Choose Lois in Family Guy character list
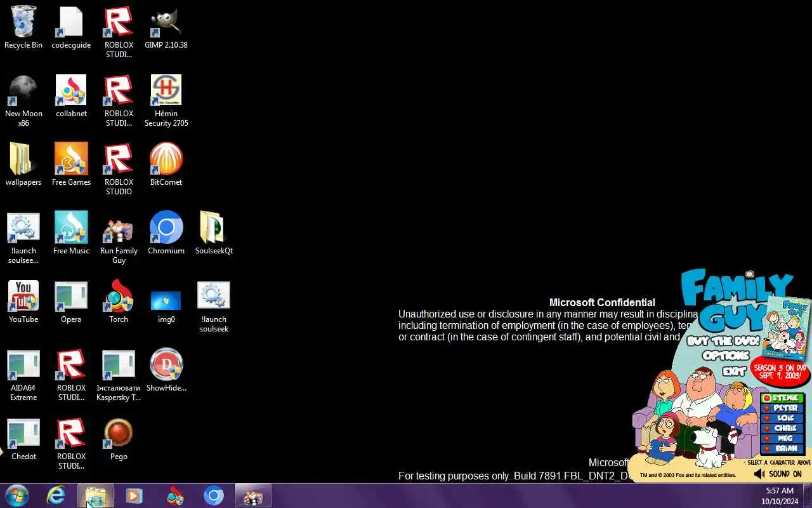812x508 pixels. tap(783, 418)
